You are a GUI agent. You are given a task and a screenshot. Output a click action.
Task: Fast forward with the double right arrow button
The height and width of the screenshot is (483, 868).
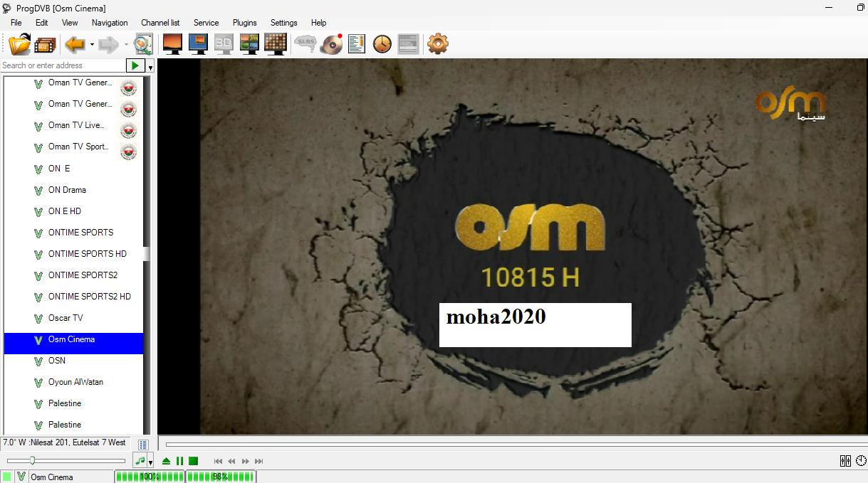pos(245,461)
